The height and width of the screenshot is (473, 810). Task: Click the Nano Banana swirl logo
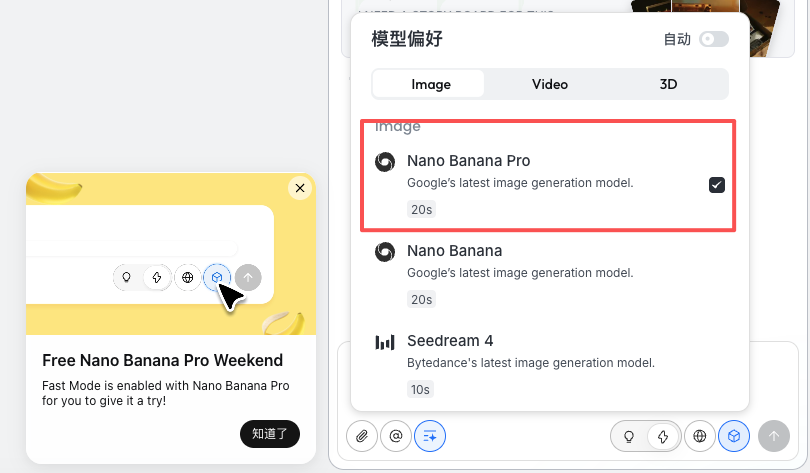click(385, 252)
